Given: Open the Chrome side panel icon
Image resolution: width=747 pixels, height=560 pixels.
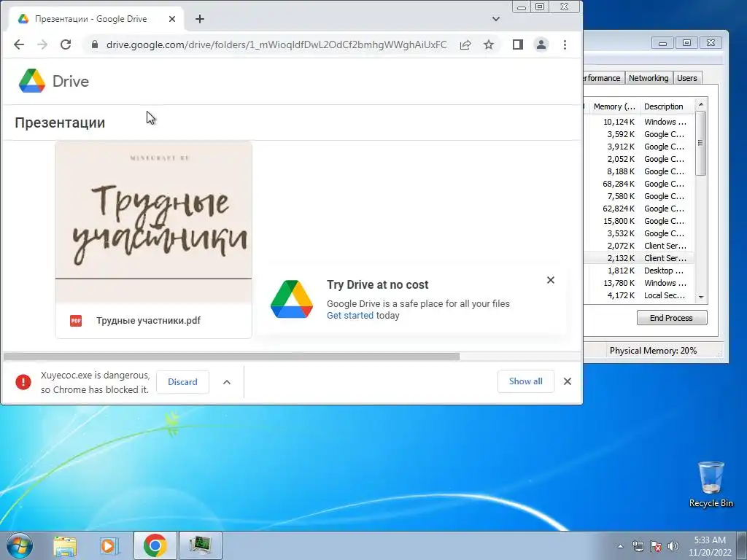Looking at the screenshot, I should (518, 44).
